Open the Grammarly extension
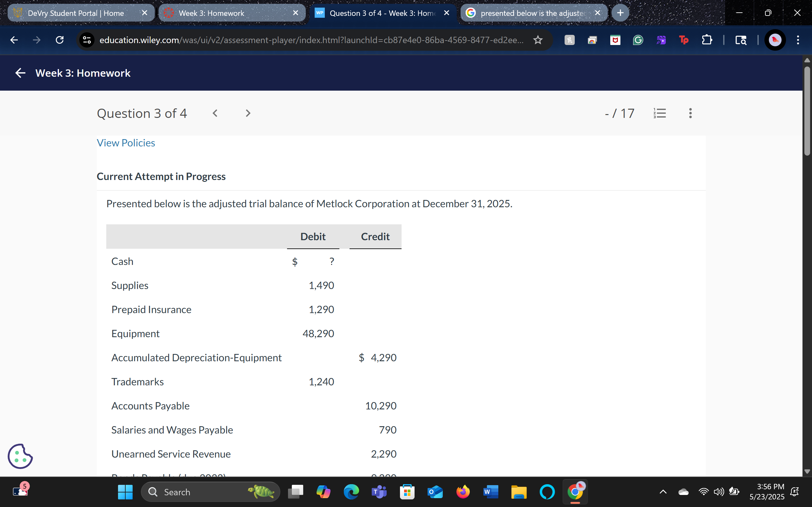The image size is (812, 507). click(638, 40)
